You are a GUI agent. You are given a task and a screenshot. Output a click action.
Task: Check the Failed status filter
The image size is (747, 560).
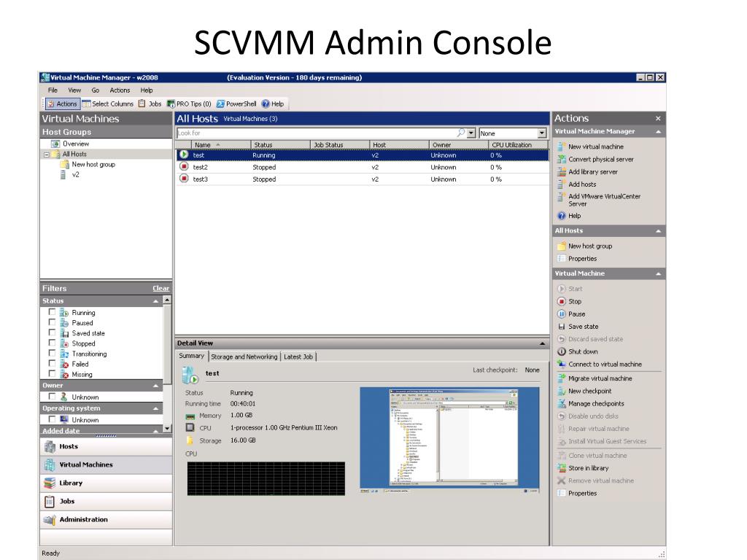pos(52,363)
